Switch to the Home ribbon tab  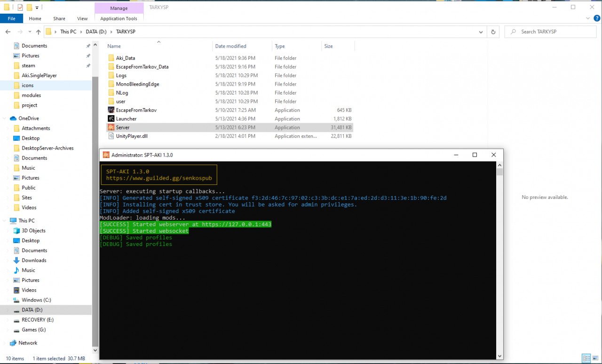[35, 18]
